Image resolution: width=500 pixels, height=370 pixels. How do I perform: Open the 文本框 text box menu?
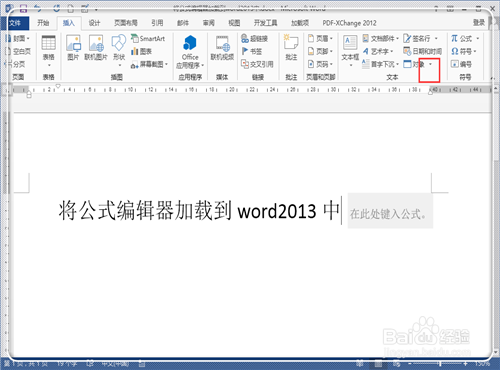coord(350,50)
